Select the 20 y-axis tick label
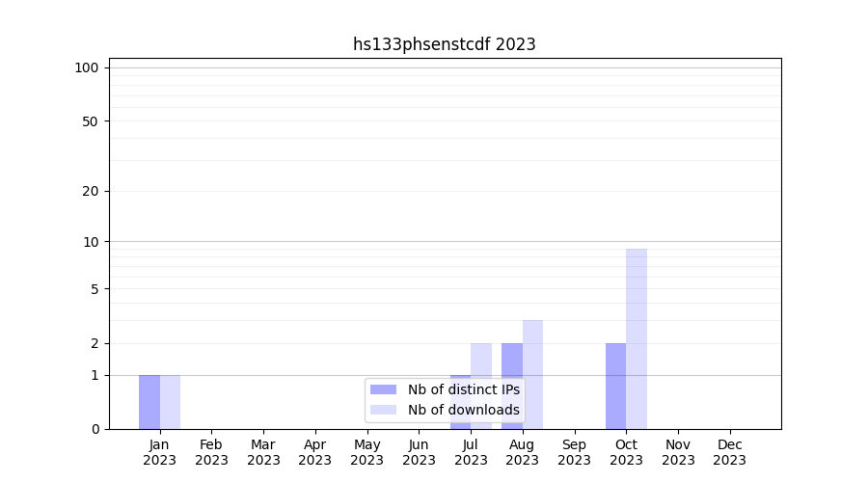Screen dimensions: 868x482 tap(91, 191)
